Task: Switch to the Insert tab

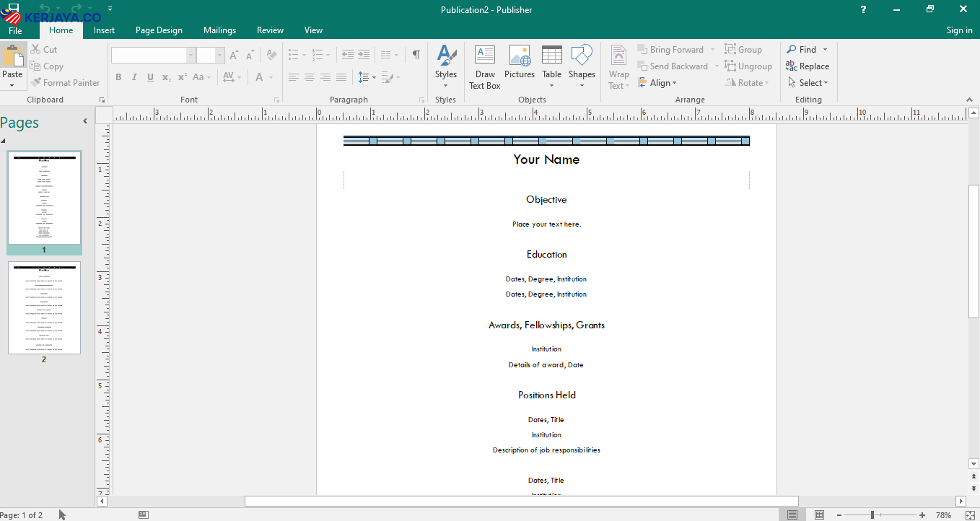Action: pyautogui.click(x=104, y=30)
